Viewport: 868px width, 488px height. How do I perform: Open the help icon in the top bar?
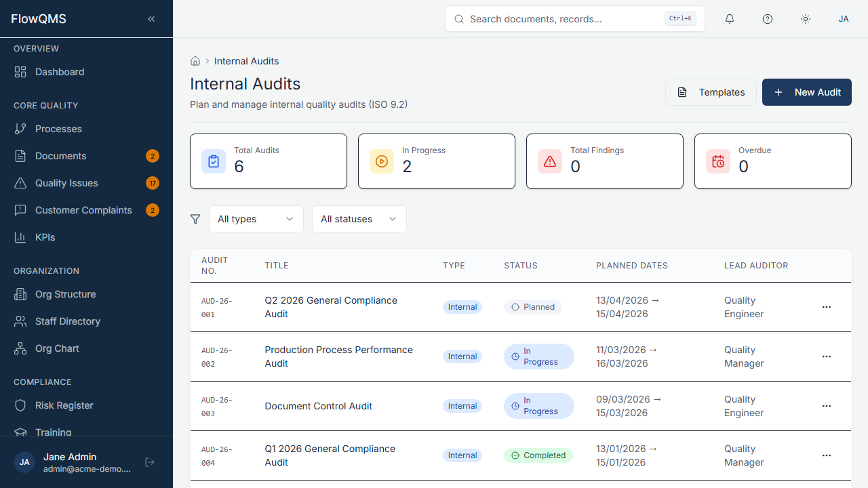768,19
